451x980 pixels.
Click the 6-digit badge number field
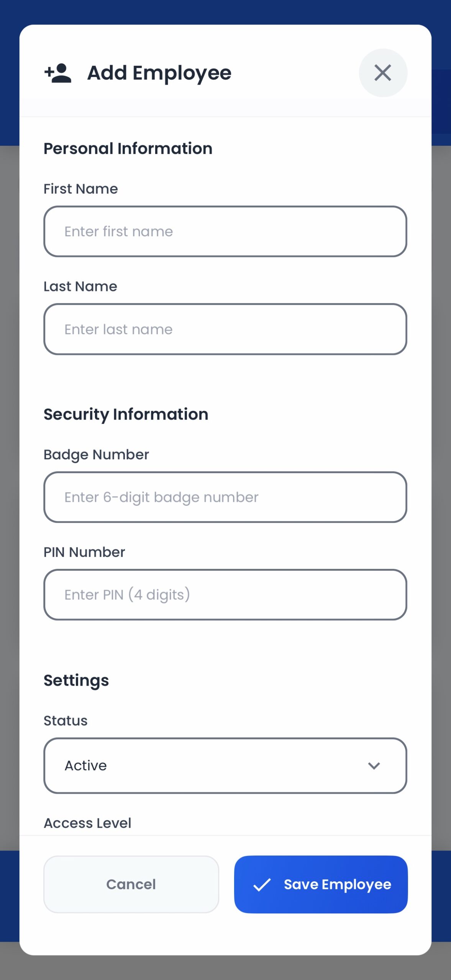pos(225,497)
